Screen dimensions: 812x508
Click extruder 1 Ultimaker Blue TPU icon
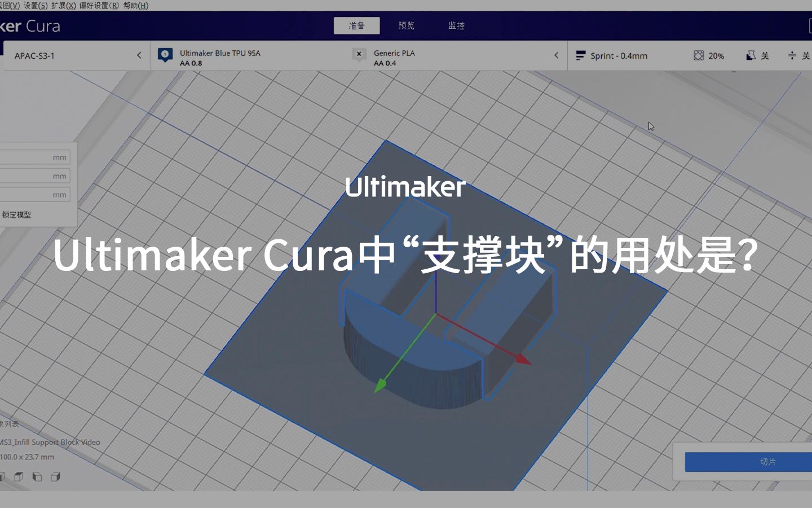click(x=165, y=55)
